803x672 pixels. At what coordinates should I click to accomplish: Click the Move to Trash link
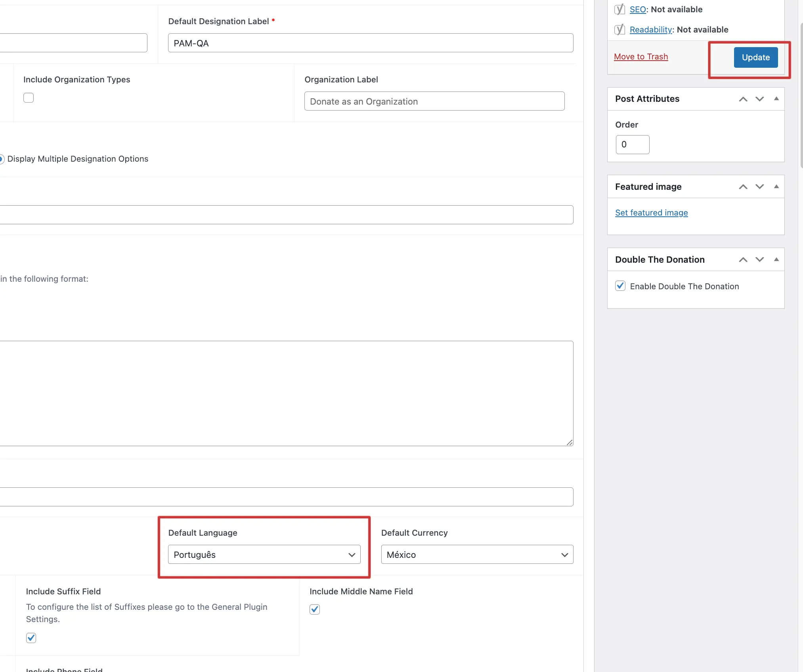pos(640,57)
